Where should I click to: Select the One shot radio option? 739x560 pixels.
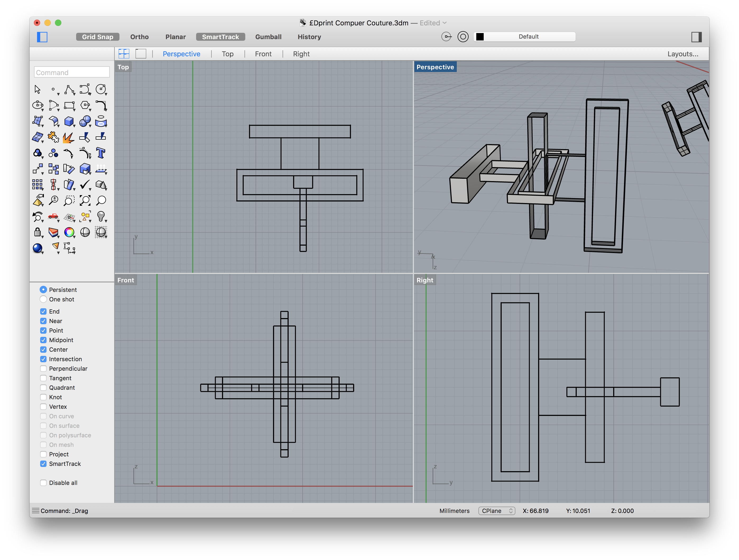click(43, 299)
